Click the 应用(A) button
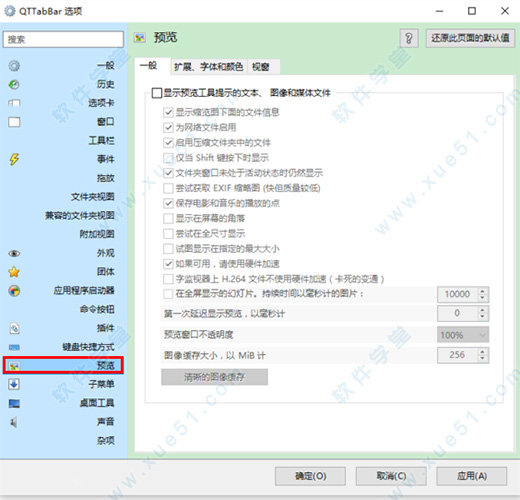The height and width of the screenshot is (500, 520). (x=472, y=476)
